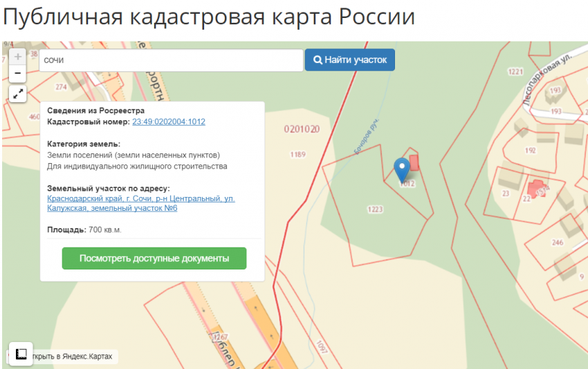Image resolution: width=588 pixels, height=369 pixels.
Task: Select red building on parcel 22
Action: [535, 187]
